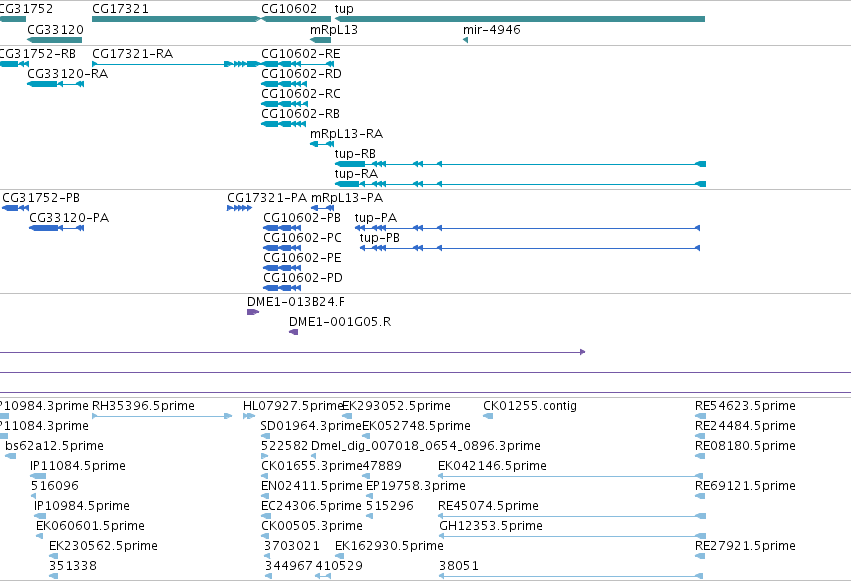Select protein tup-PB
The height and width of the screenshot is (581, 851).
pyautogui.click(x=530, y=248)
